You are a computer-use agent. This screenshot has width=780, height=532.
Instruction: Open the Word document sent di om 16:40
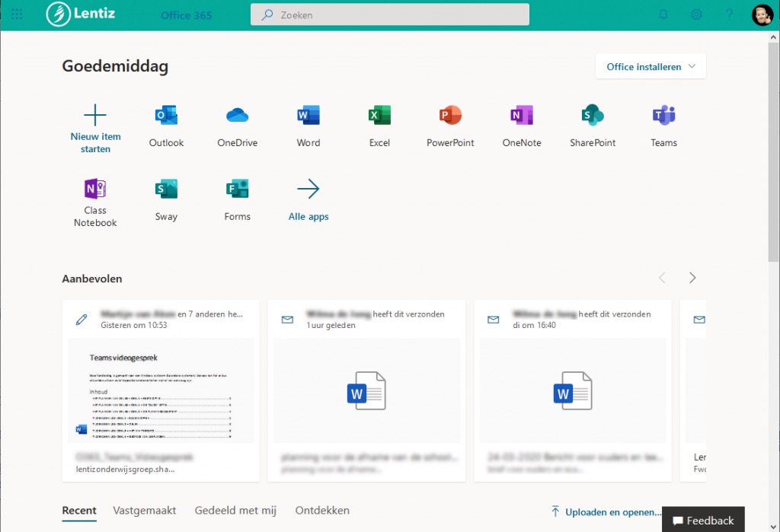[x=573, y=390]
